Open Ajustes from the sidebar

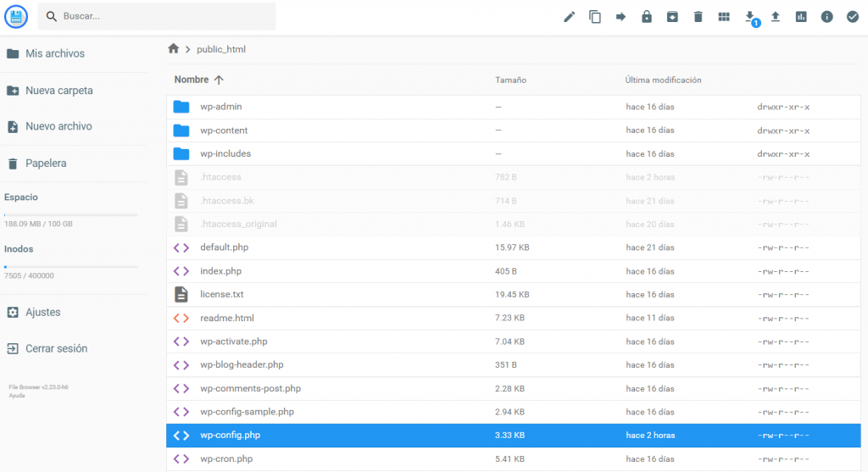[x=42, y=312]
